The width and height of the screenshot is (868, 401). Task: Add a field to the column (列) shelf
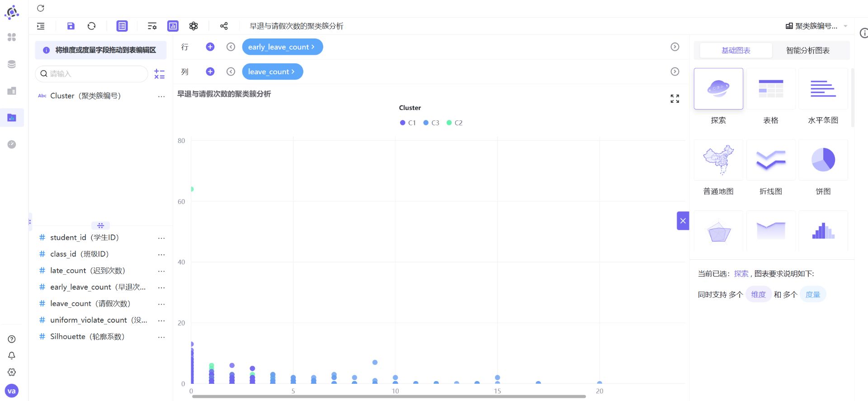pyautogui.click(x=210, y=72)
